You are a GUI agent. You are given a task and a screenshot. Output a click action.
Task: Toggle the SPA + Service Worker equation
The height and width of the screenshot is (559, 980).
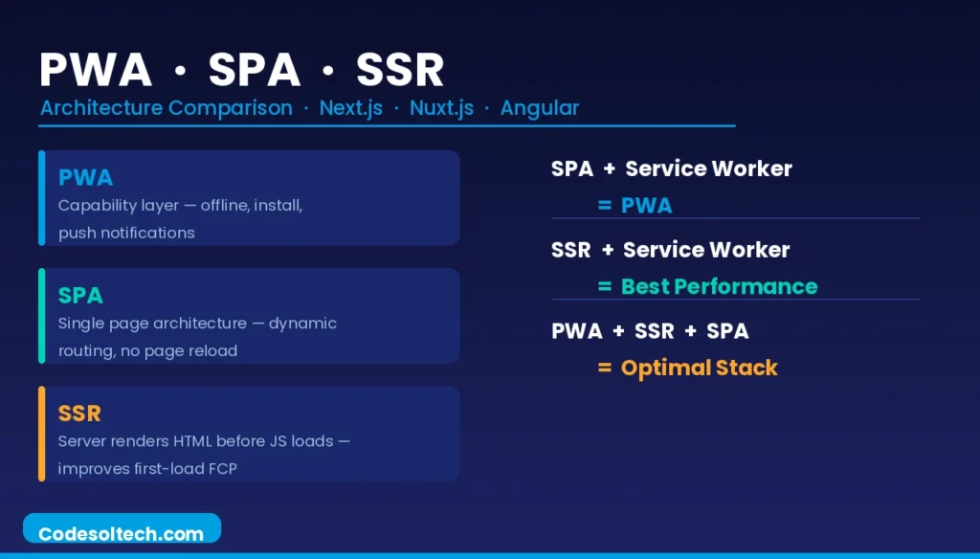point(670,168)
